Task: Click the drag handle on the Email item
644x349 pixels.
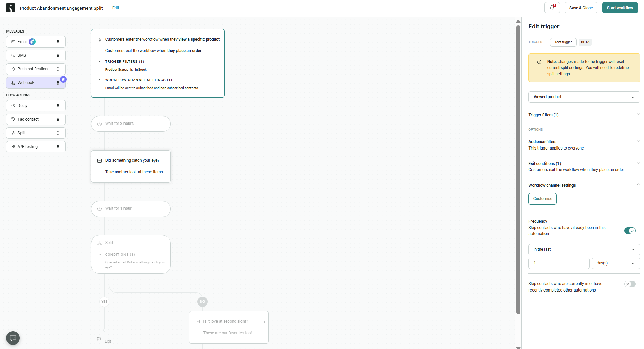Action: coord(58,42)
